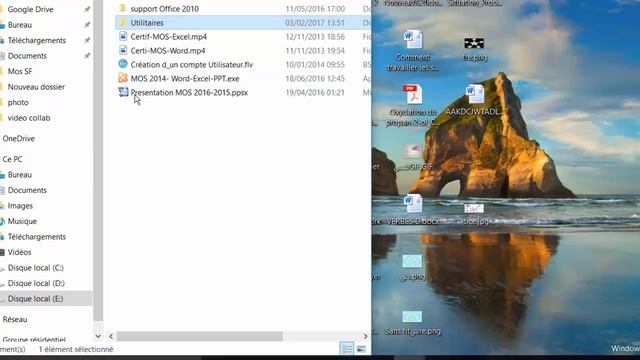The height and width of the screenshot is (360, 640).
Task: Open Musique under Ce PC
Action: tap(22, 221)
